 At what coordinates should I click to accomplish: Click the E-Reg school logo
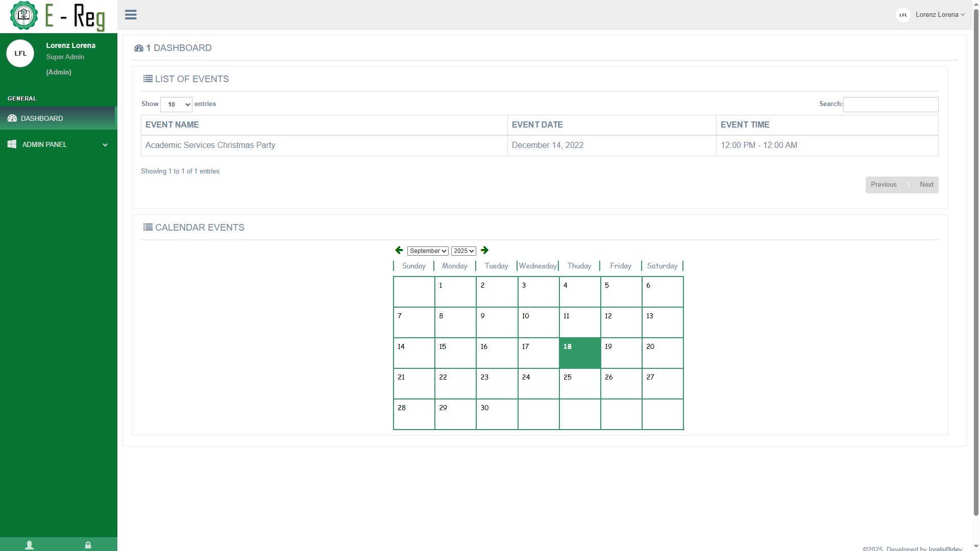[24, 16]
